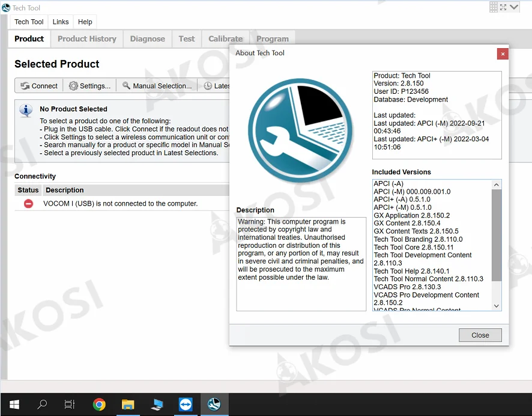The height and width of the screenshot is (416, 532).
Task: Select 'APCI (-M) 000.009.001.0' entry
Action: tap(412, 192)
